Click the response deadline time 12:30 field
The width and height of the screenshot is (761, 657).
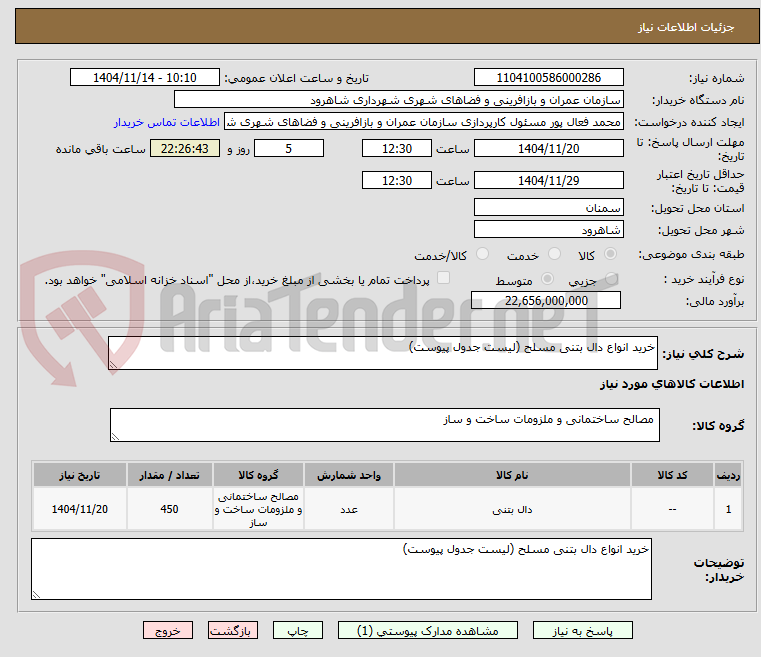(x=397, y=148)
